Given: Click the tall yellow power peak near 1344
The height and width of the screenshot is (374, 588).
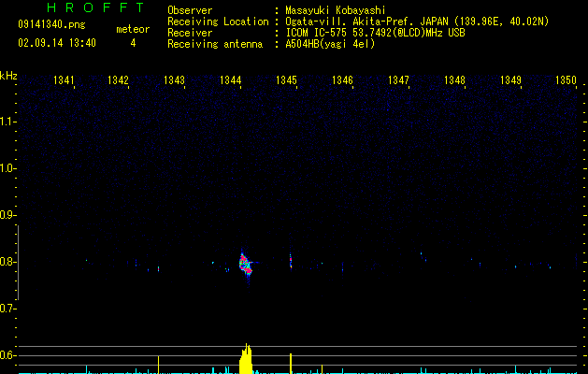Looking at the screenshot, I should click(246, 359).
